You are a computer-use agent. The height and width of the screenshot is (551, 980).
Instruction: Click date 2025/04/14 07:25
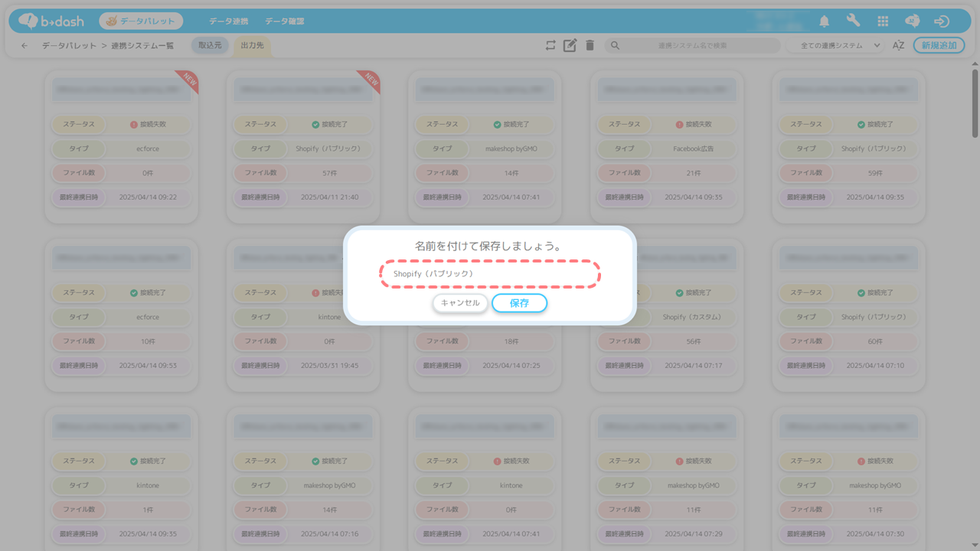pyautogui.click(x=511, y=366)
